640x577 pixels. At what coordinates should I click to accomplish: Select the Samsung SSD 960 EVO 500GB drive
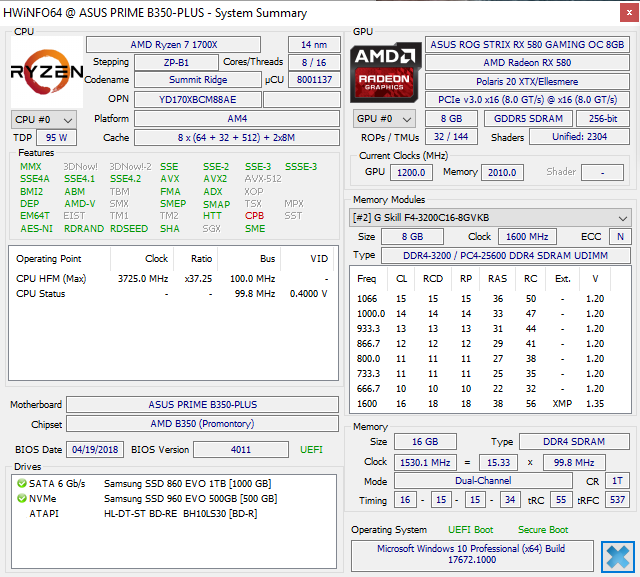[173, 498]
